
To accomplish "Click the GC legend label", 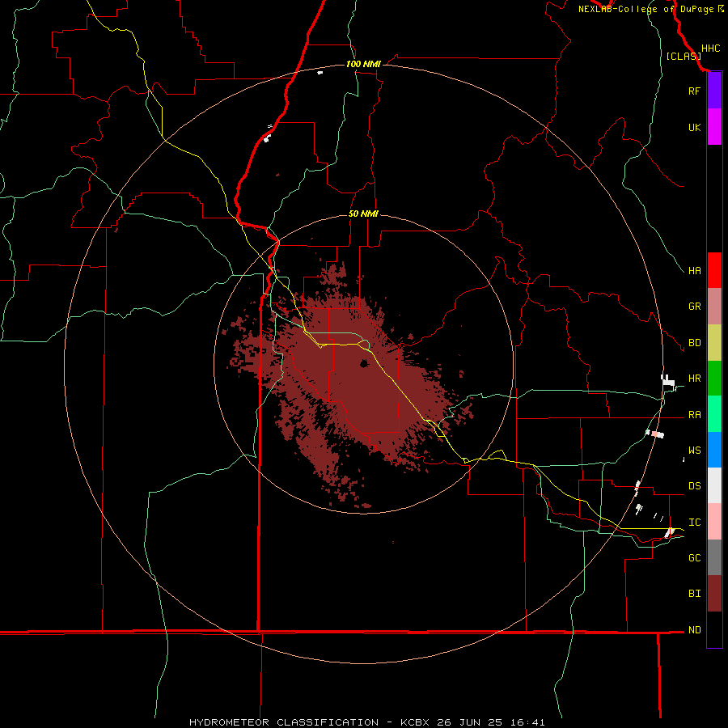I will [x=694, y=558].
